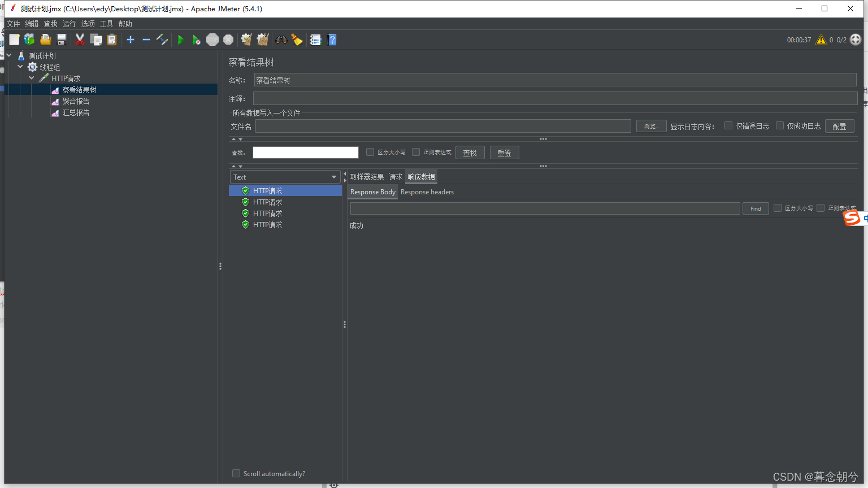Enable the 仅成功日志 checkbox
The height and width of the screenshot is (488, 868).
coord(780,125)
